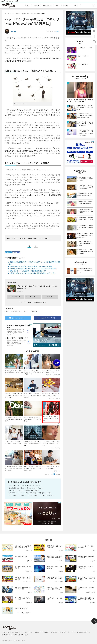Screen dimensions: 97x644
Task: Click the small blue Tweet button
Action: pos(8,252)
